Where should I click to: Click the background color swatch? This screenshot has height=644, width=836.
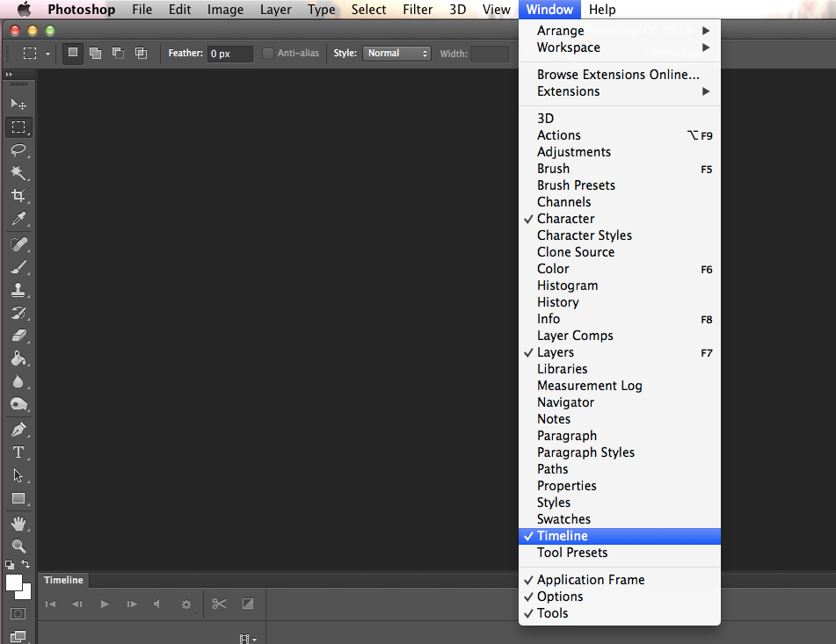tap(26, 595)
